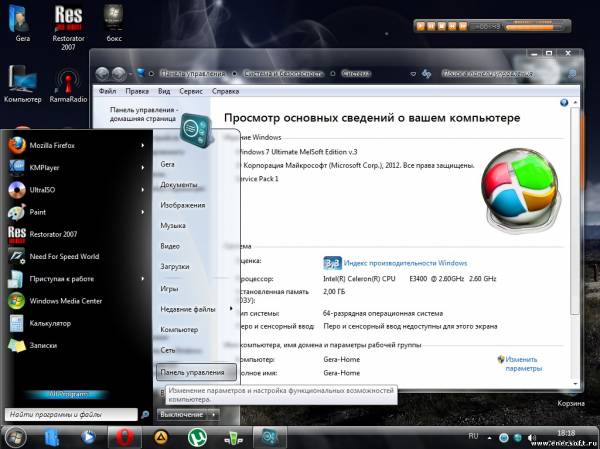Viewport: 600px width, 449px height.
Task: Click the Back navigation button
Action: click(x=102, y=73)
